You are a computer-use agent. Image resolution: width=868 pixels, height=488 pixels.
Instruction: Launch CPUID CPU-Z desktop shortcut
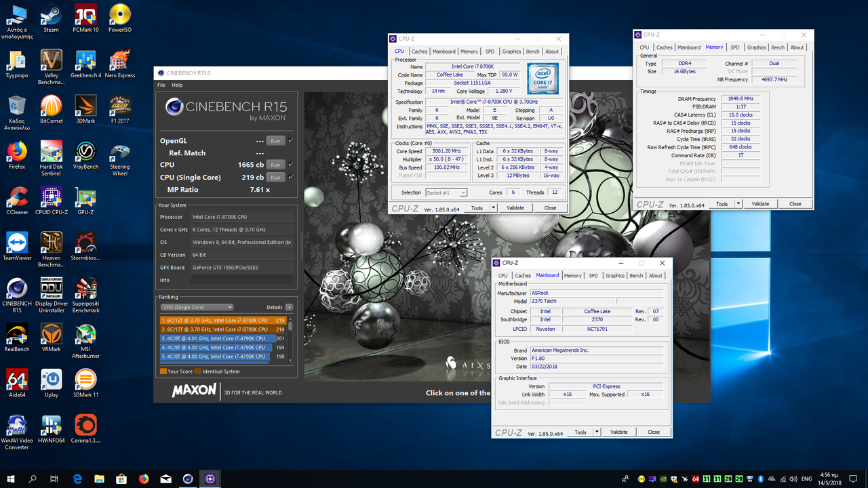click(51, 200)
